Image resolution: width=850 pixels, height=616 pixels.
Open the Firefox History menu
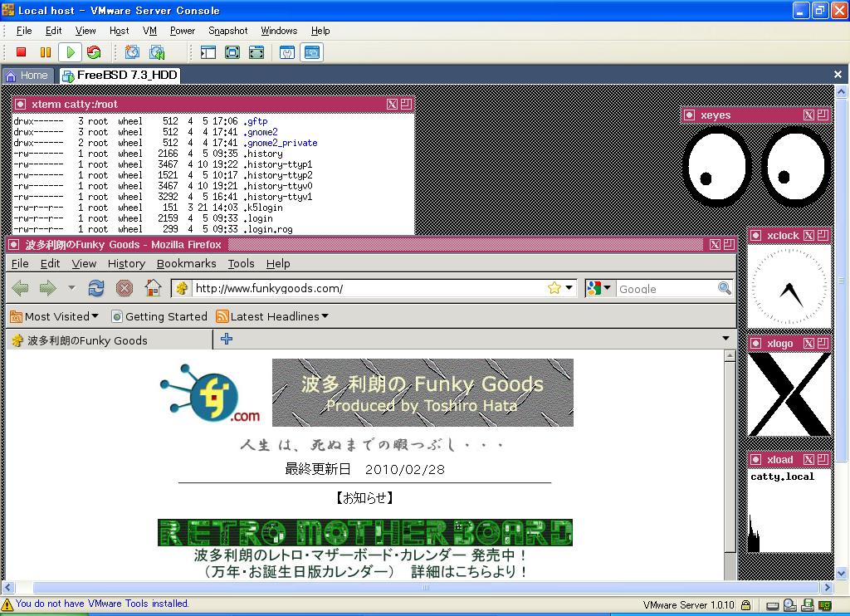tap(126, 263)
